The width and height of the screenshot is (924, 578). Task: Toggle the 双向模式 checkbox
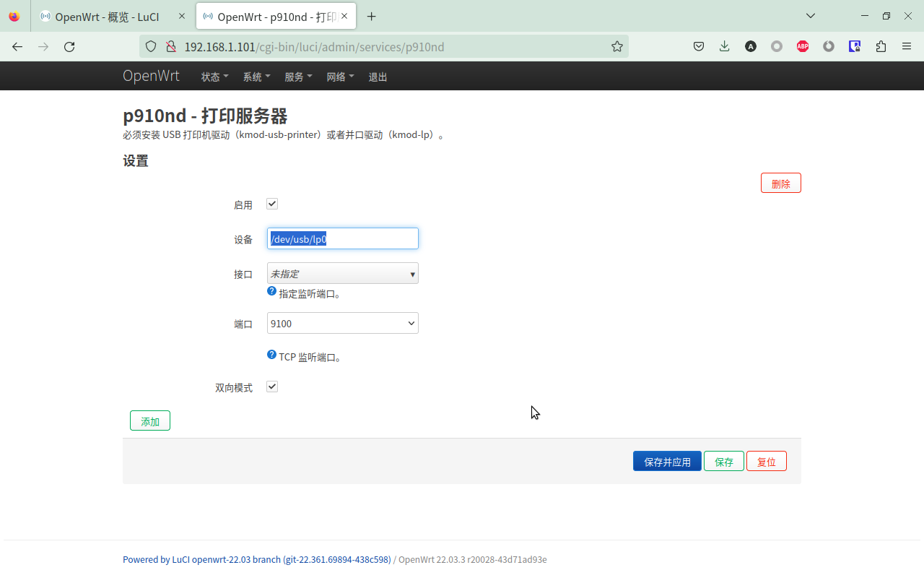272,387
